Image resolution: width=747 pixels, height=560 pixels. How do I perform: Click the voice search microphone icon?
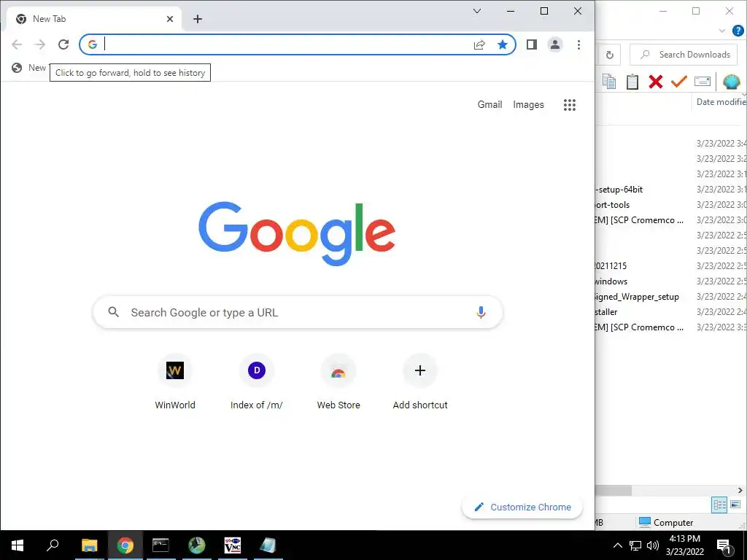pyautogui.click(x=481, y=312)
